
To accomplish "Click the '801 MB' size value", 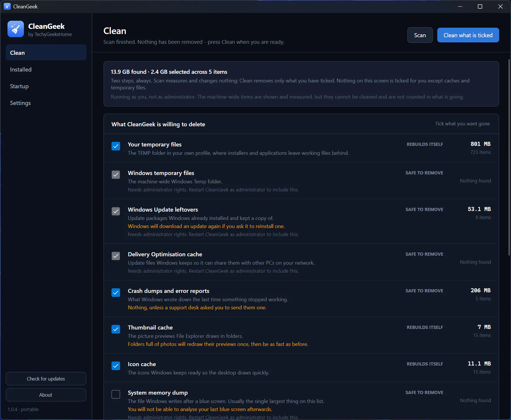I will tap(480, 144).
